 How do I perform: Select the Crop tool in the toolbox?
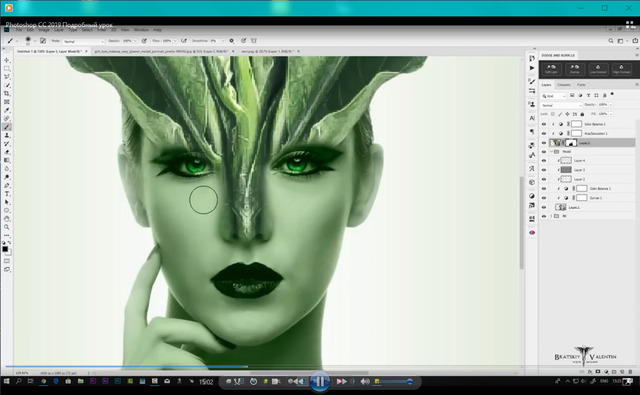click(x=7, y=94)
